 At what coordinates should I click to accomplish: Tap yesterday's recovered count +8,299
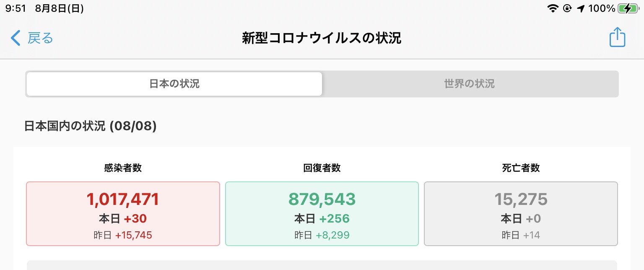tap(332, 235)
